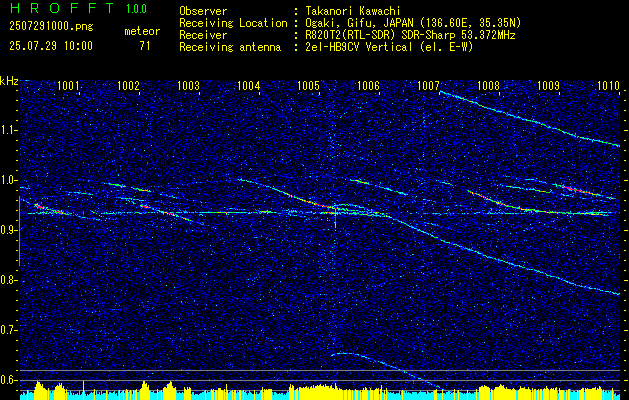629x400 pixels.
Task: Click the 1007 time axis marker
Action: pyautogui.click(x=428, y=85)
